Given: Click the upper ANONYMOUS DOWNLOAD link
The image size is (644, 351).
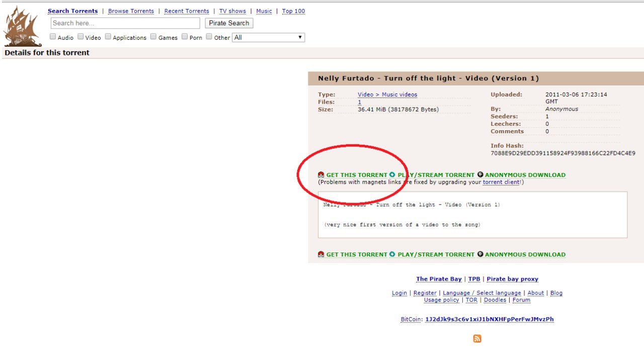Looking at the screenshot, I should (x=525, y=175).
